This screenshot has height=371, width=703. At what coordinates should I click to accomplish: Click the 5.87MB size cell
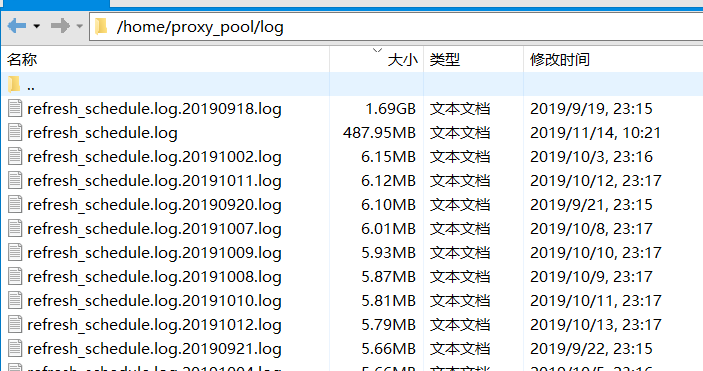coord(388,277)
